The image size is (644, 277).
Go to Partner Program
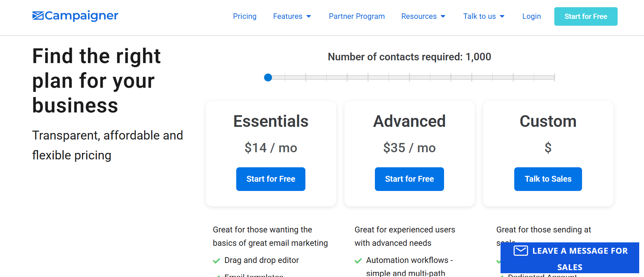click(x=357, y=16)
